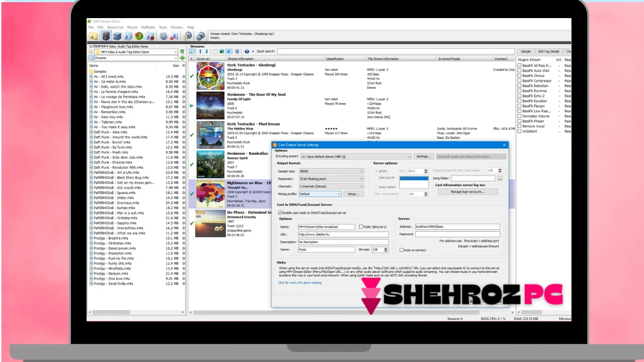Toggle the Normalize Volume plugin checkbox
This screenshot has width=644, height=362.
pyautogui.click(x=520, y=116)
